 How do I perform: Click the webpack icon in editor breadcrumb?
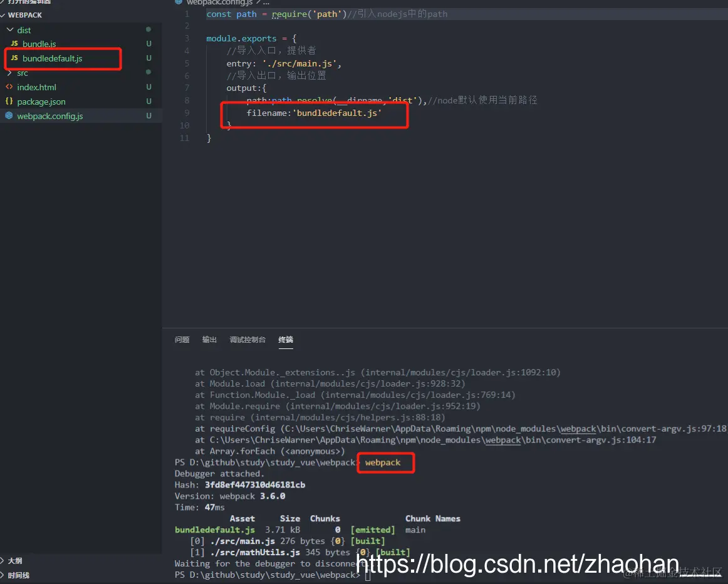[x=179, y=3]
